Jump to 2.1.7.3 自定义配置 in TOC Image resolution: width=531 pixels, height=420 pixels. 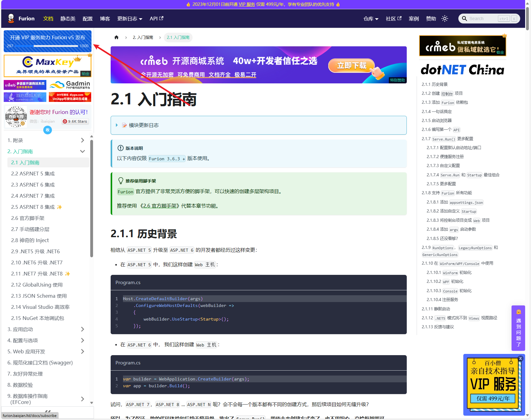tap(443, 166)
